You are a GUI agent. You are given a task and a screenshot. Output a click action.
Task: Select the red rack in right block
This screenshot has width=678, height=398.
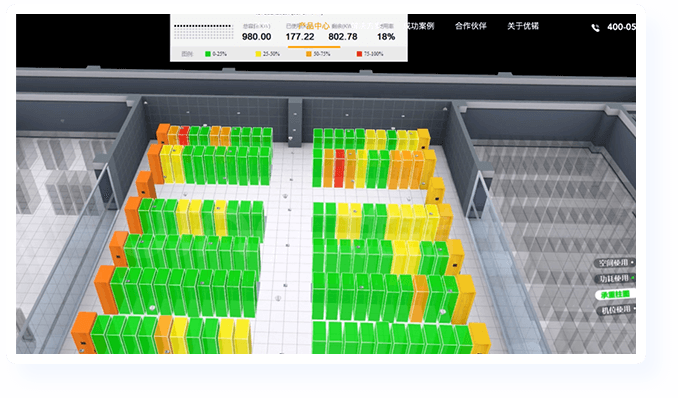click(339, 168)
